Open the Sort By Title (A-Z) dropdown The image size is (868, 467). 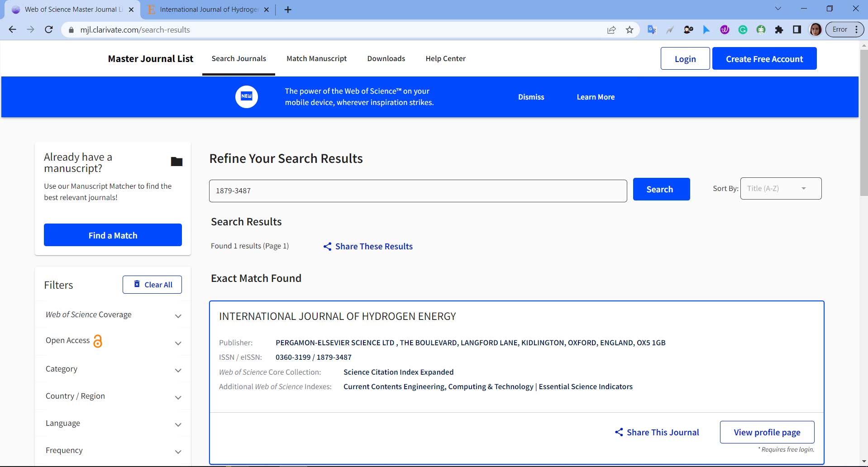tap(781, 188)
